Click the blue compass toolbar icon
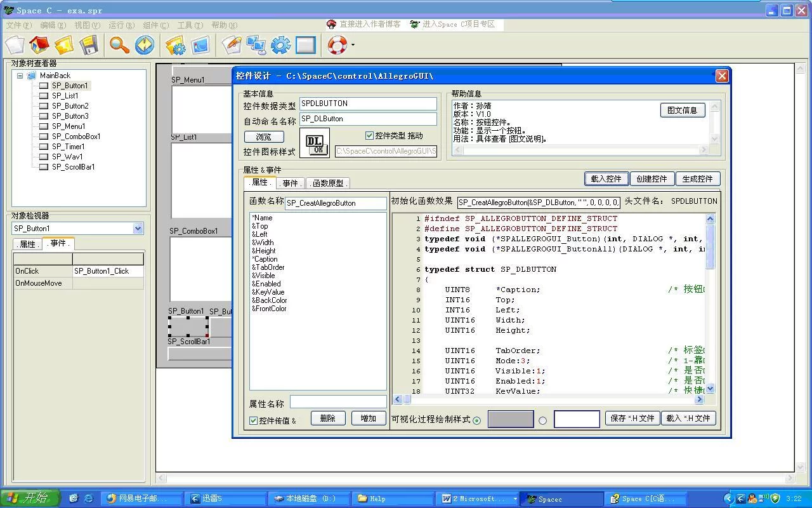Image resolution: width=812 pixels, height=508 pixels. 145,45
